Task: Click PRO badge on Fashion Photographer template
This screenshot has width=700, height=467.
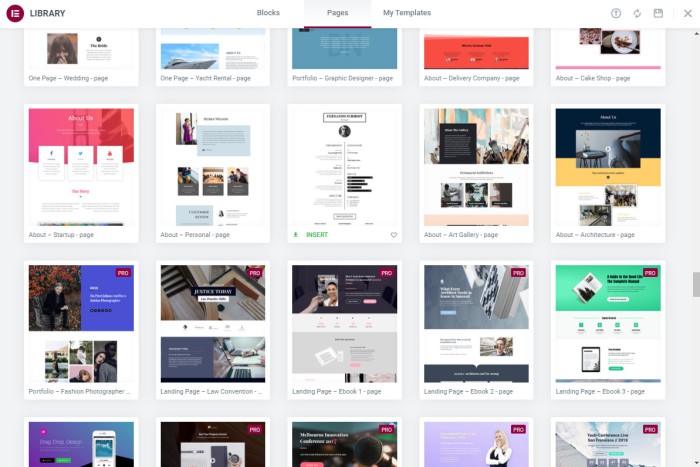Action: pos(123,272)
